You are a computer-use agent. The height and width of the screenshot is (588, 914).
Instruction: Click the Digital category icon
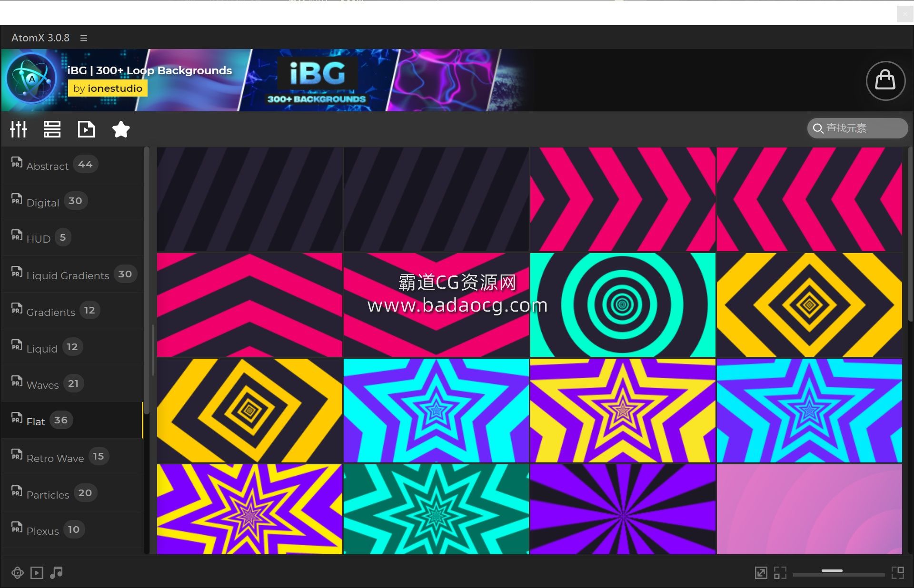pyautogui.click(x=17, y=199)
